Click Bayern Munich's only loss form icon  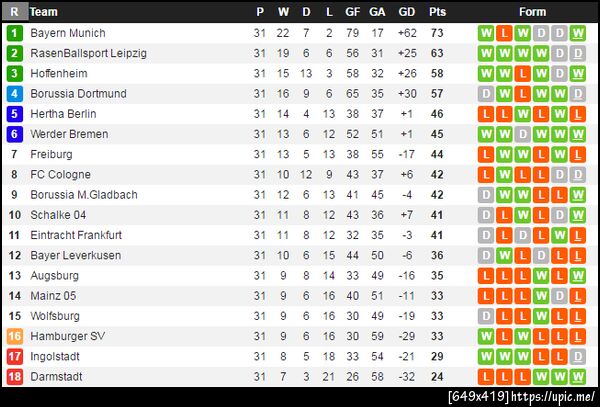tap(506, 33)
